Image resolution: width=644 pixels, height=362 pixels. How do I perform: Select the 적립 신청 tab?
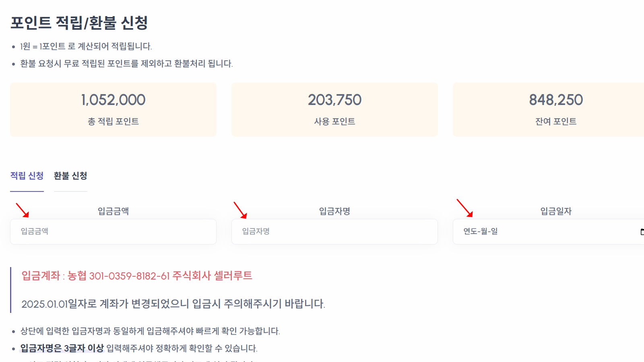[x=27, y=176]
